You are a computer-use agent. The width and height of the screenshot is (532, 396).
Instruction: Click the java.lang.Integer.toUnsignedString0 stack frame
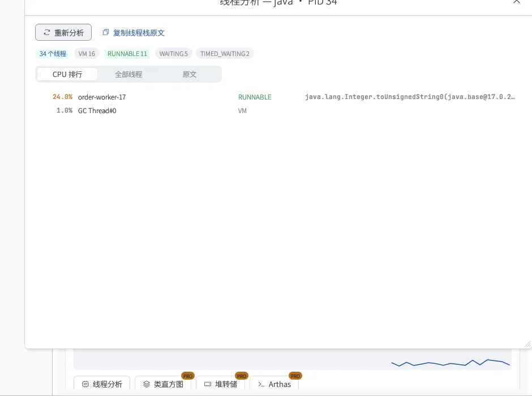tap(410, 97)
